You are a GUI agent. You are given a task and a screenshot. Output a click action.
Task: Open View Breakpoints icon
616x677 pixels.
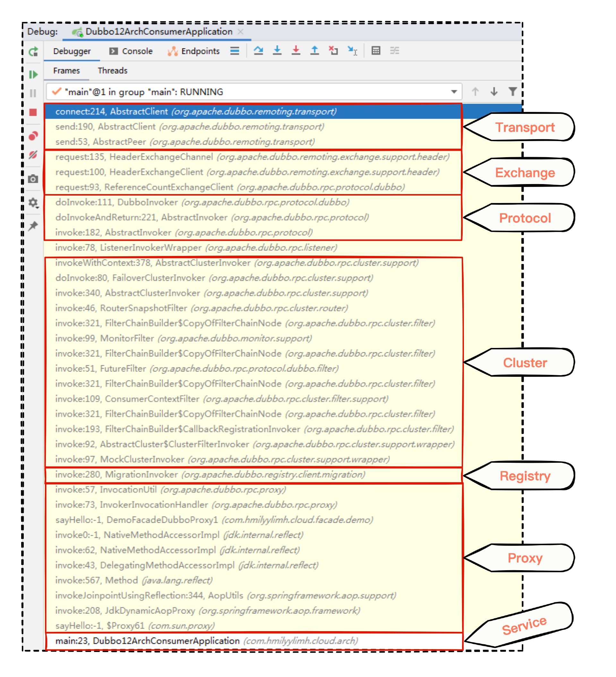tap(33, 136)
